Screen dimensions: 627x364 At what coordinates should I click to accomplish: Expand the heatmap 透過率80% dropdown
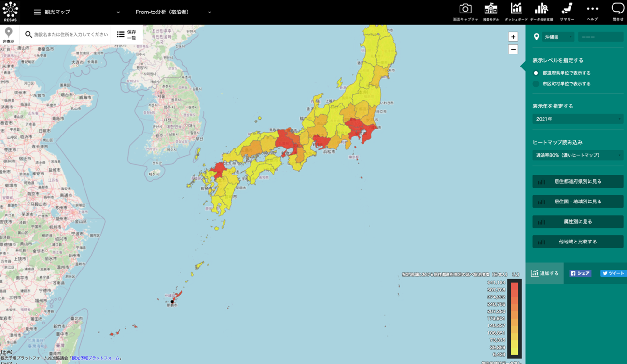[x=577, y=155]
